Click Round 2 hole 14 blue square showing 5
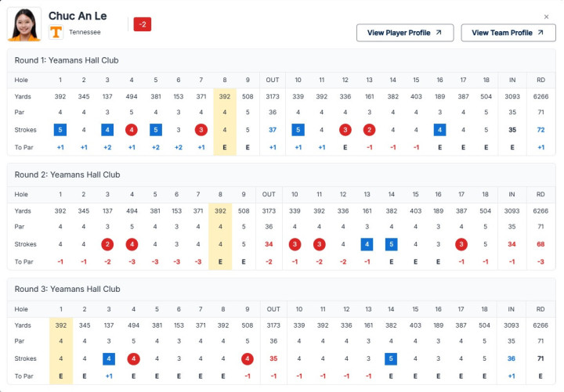This screenshot has width=564, height=392. [392, 244]
